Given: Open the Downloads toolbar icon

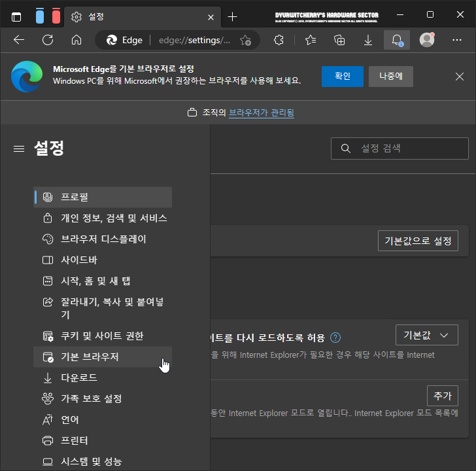Looking at the screenshot, I should pos(368,40).
